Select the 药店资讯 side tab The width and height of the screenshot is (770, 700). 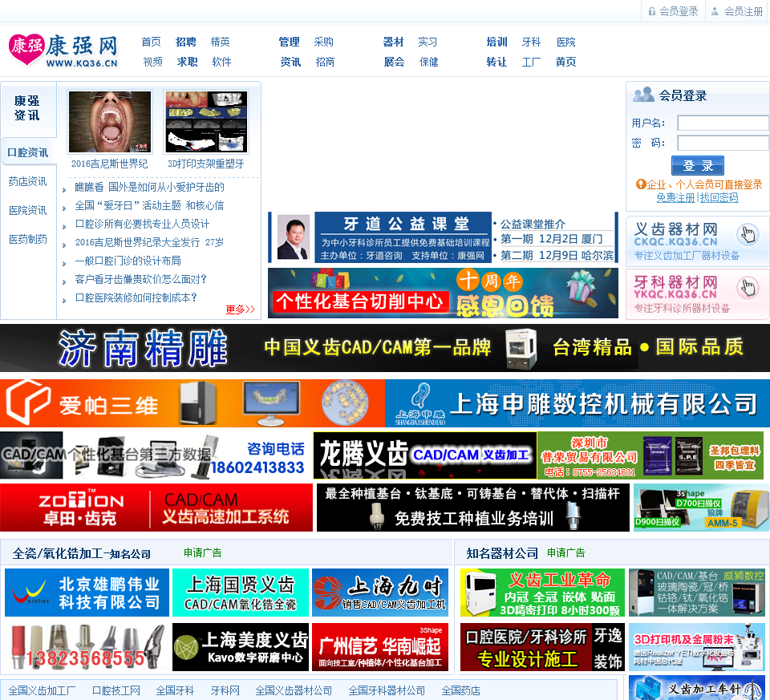[x=27, y=182]
